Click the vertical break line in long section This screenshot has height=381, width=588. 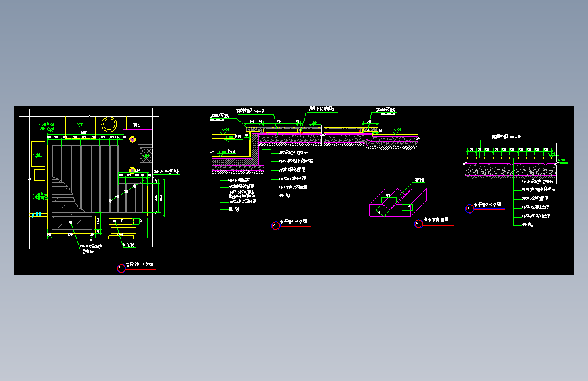(x=323, y=136)
